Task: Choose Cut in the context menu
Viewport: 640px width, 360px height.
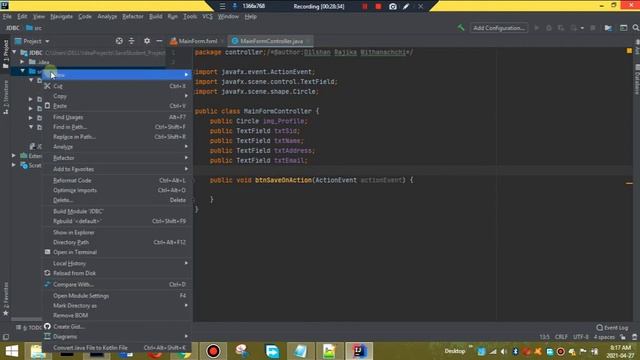Action: pos(118,86)
